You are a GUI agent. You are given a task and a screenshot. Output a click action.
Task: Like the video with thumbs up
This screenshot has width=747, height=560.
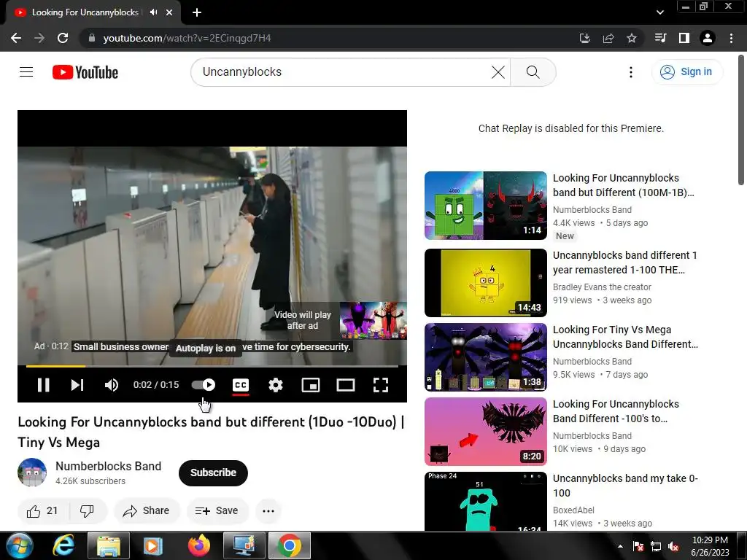point(42,511)
